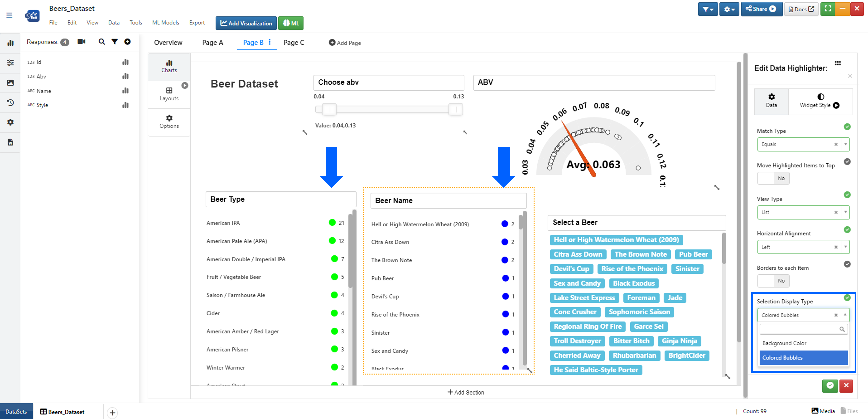Open the Options panel button

(169, 122)
